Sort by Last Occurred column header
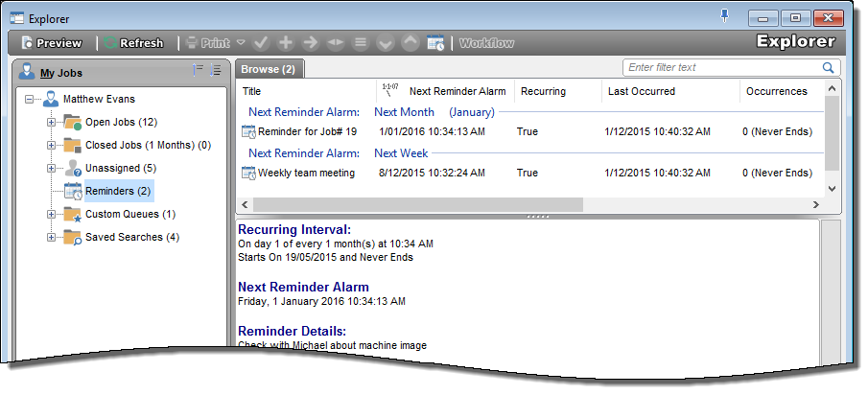 [x=671, y=91]
